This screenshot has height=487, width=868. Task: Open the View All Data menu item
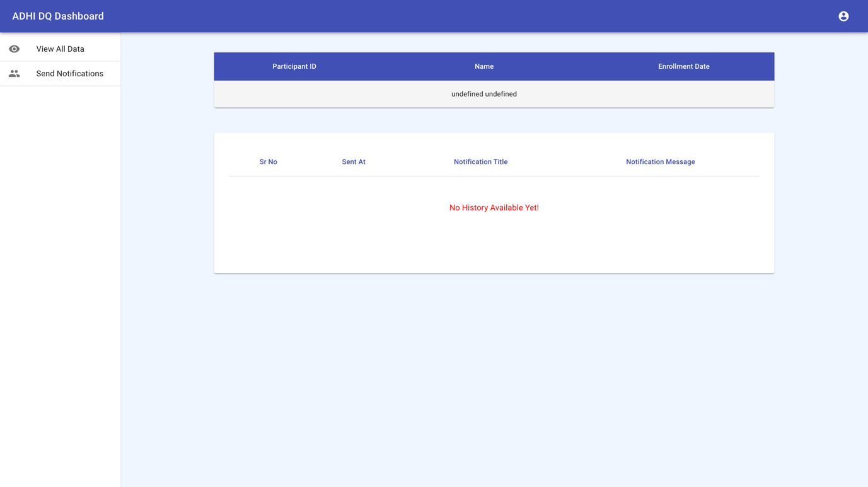tap(60, 49)
